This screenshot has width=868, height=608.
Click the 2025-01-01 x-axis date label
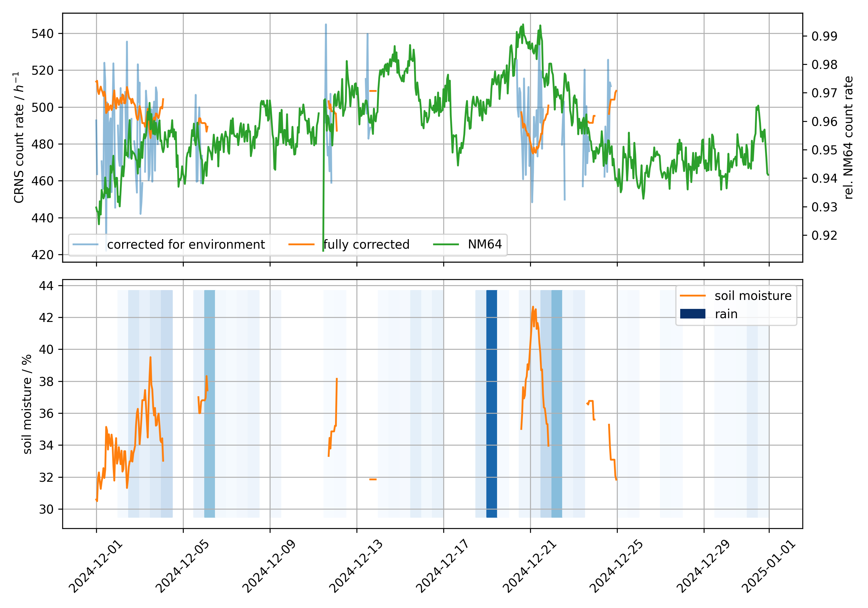coord(769,566)
